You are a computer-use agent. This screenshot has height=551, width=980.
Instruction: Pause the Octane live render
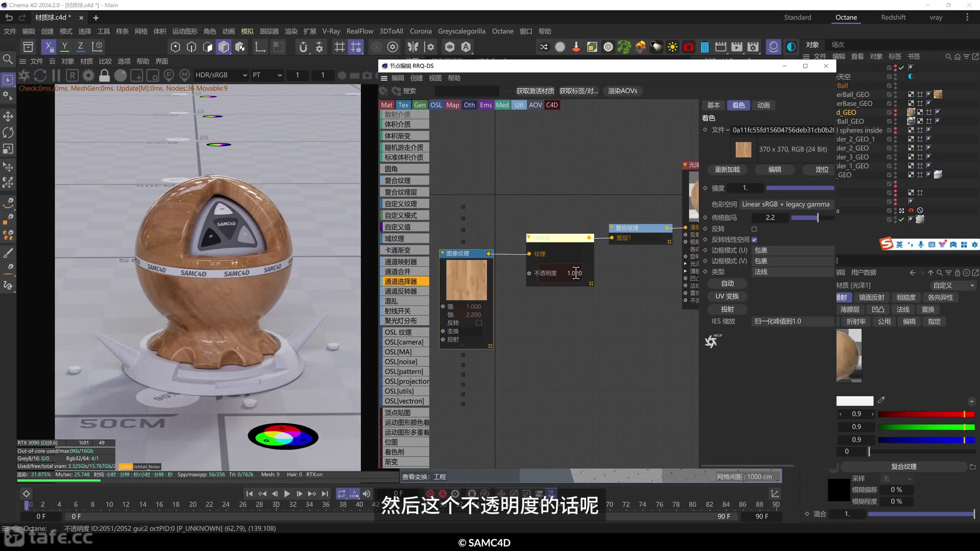click(x=56, y=75)
